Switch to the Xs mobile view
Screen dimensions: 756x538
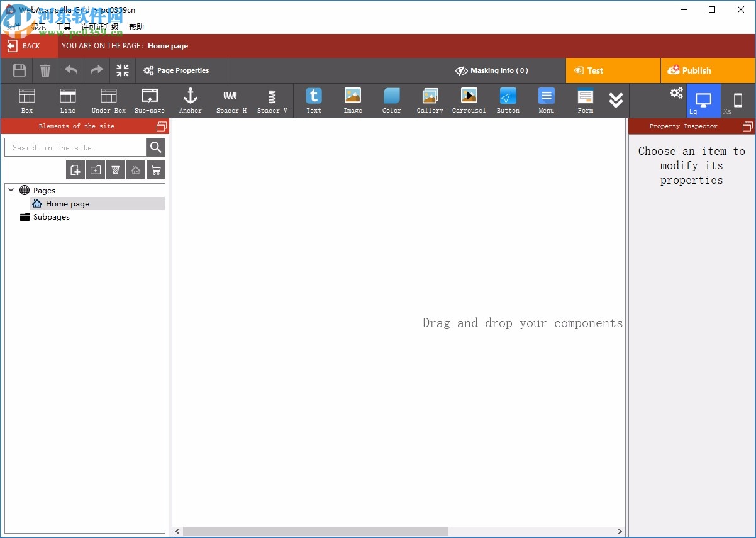[738, 101]
